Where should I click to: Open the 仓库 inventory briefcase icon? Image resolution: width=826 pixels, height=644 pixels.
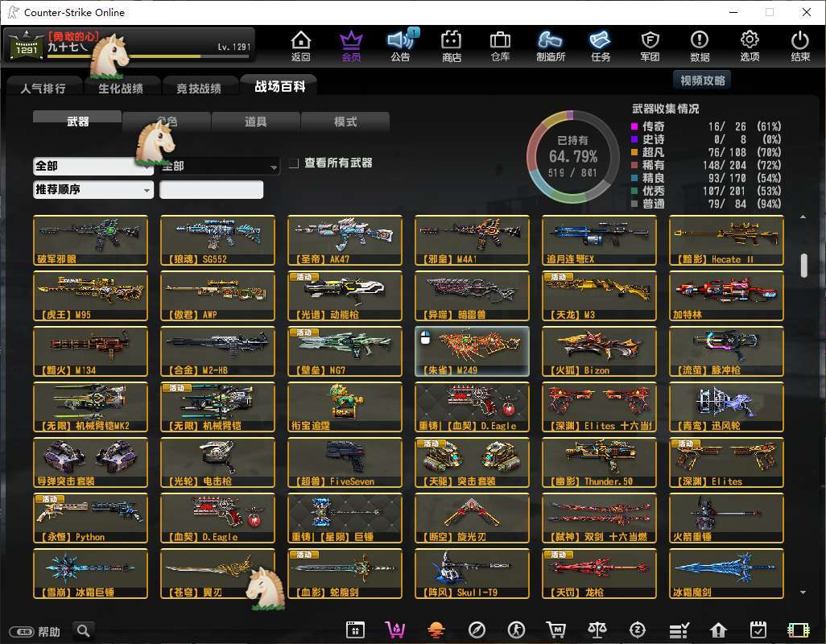click(500, 45)
